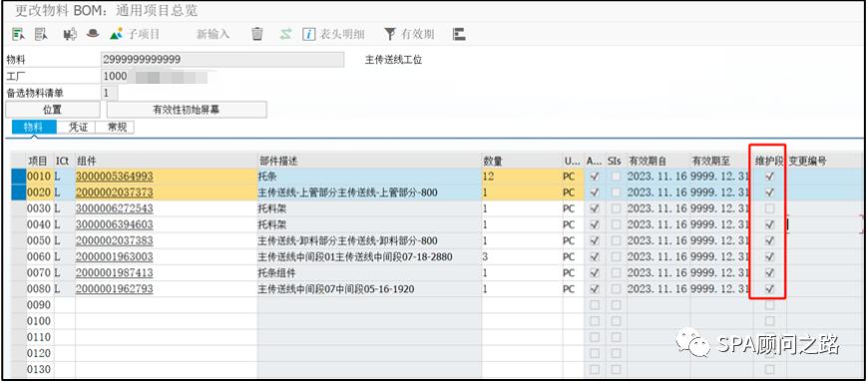Screen dimensions: 868x383
Task: Toggle 维护段 checkbox for item 0040
Action: [x=769, y=224]
